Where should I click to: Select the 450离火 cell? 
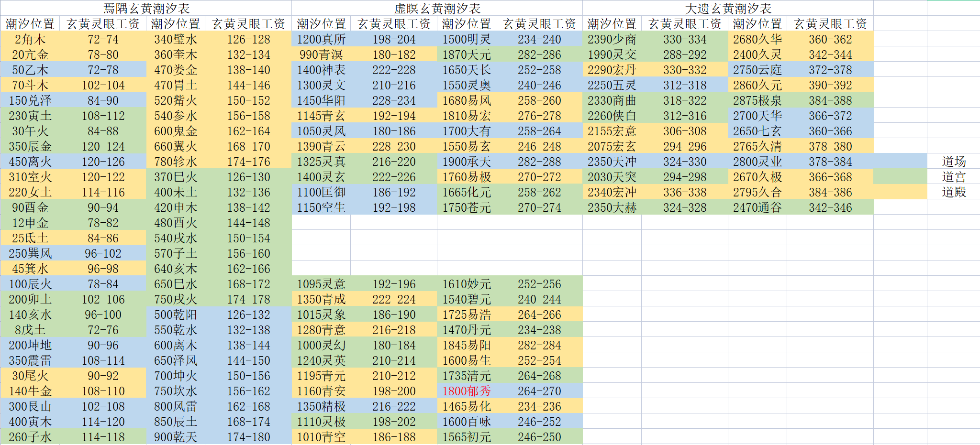click(30, 161)
